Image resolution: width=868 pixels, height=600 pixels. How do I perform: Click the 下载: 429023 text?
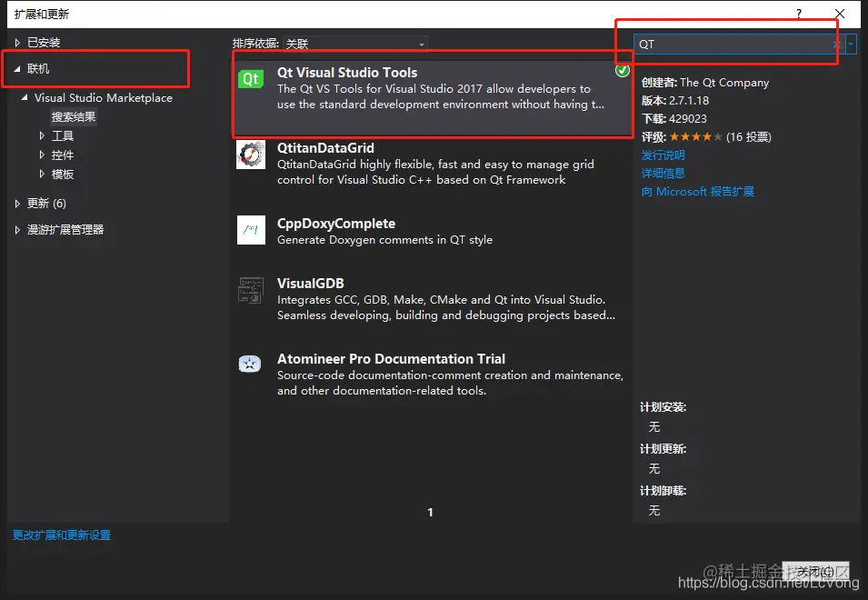coord(673,119)
